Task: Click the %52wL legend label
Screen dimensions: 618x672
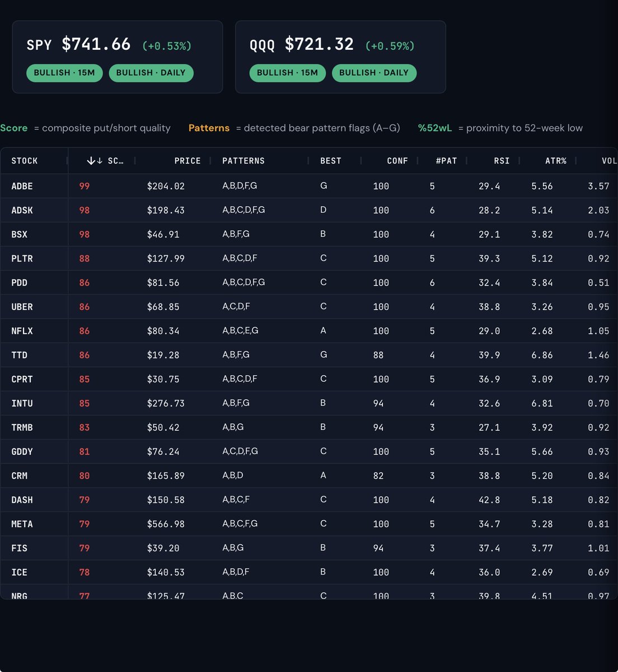Action: (x=435, y=128)
